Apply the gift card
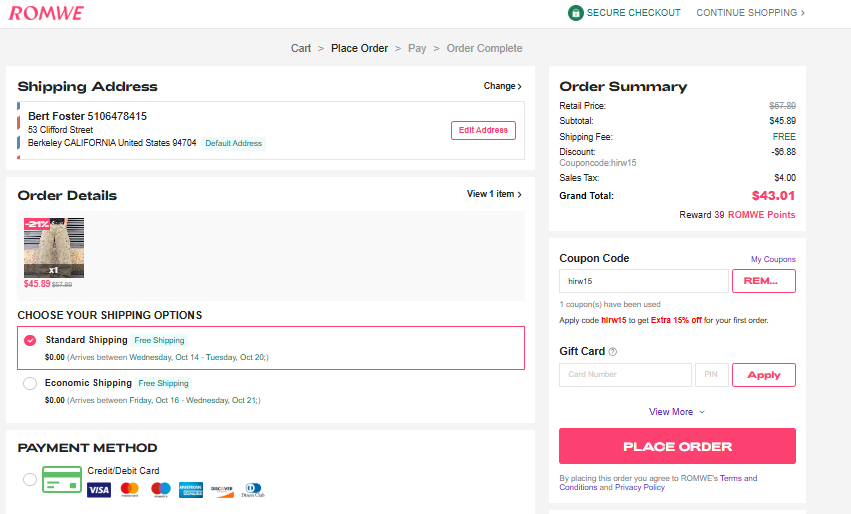 coord(764,375)
